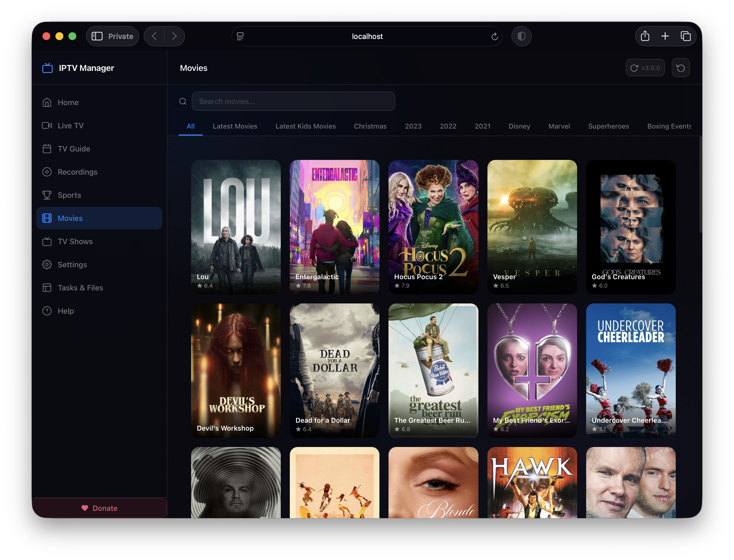Click the magnifier search icon
Viewport: 734px width, 560px height.
[x=183, y=101]
